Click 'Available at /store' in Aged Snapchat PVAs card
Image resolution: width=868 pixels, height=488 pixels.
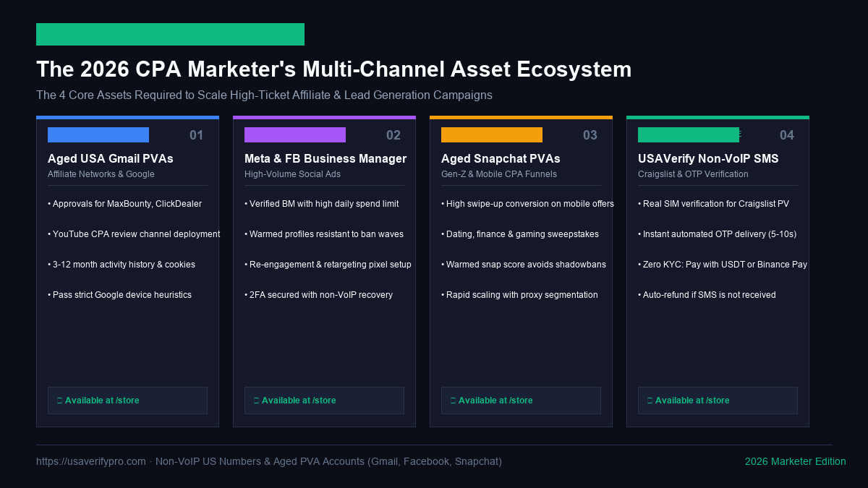pyautogui.click(x=521, y=401)
